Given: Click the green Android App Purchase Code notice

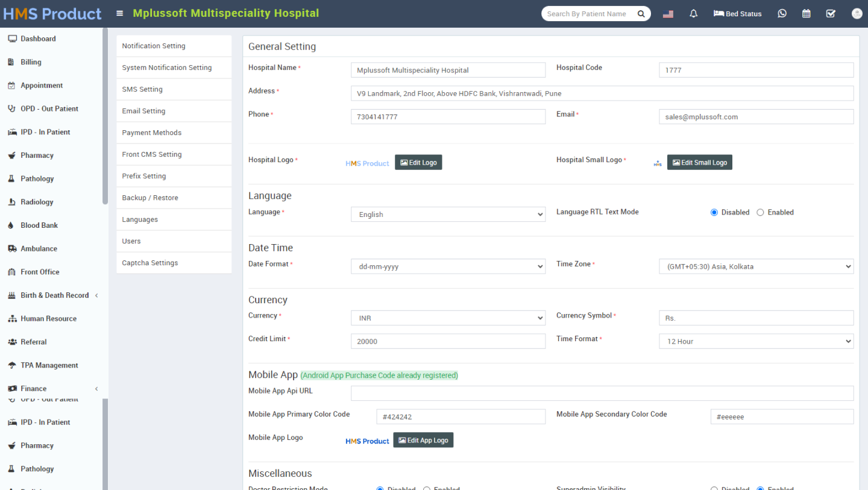Looking at the screenshot, I should pos(379,375).
